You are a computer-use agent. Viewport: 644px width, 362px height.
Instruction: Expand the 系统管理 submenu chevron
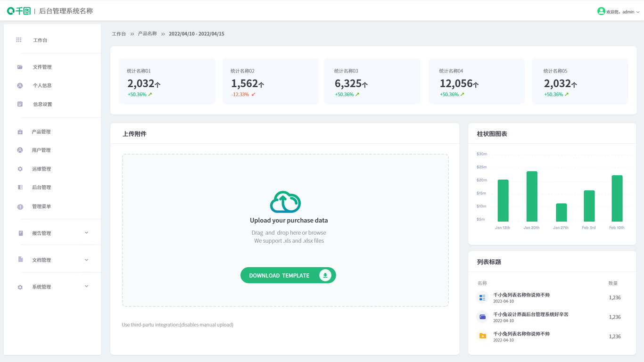[86, 286]
